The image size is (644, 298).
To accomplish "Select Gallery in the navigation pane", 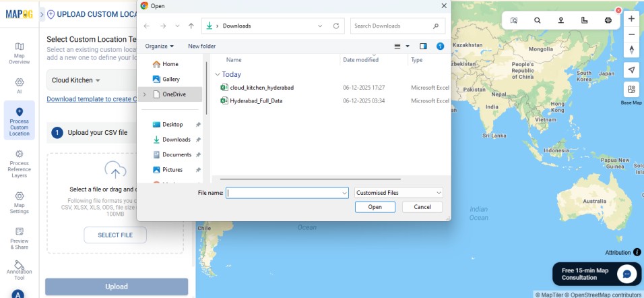I will (x=166, y=79).
